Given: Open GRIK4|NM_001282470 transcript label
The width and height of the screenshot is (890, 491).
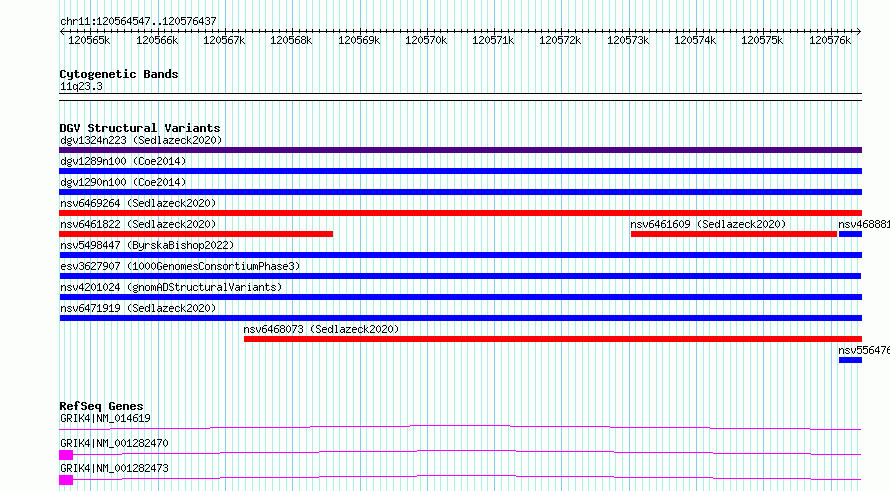Looking at the screenshot, I should [x=114, y=443].
